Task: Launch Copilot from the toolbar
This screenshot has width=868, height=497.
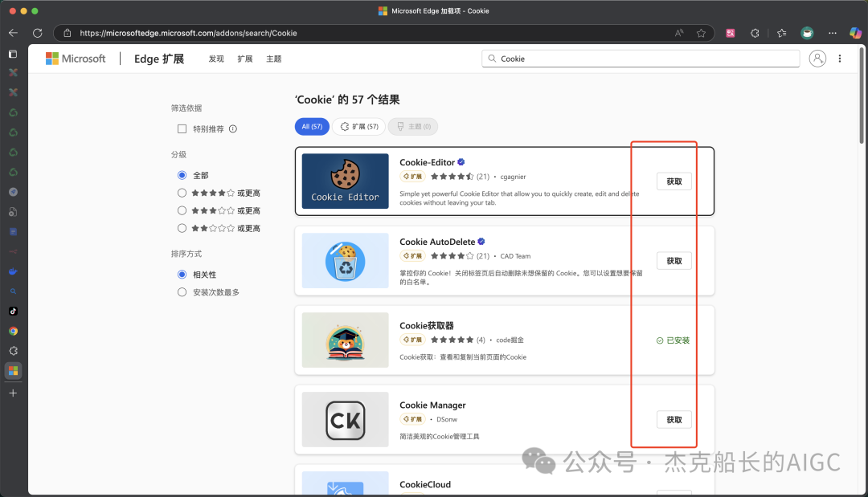Action: (x=855, y=33)
